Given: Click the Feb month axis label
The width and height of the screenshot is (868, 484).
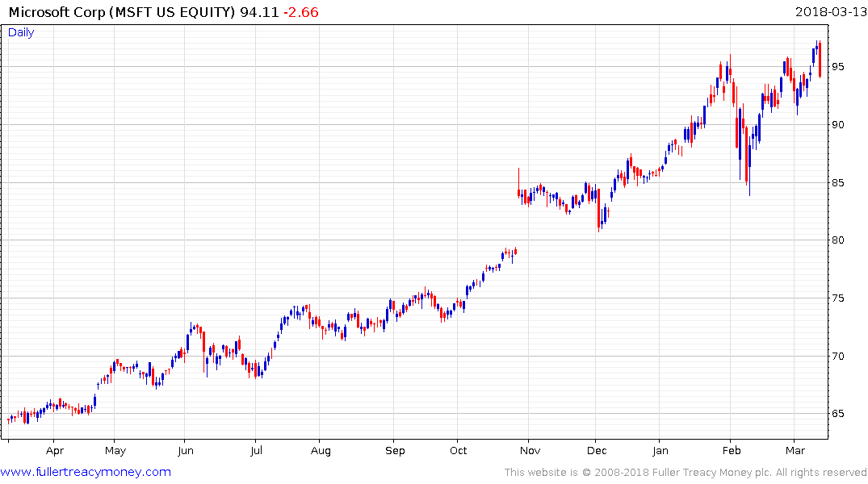Looking at the screenshot, I should pyautogui.click(x=732, y=451).
